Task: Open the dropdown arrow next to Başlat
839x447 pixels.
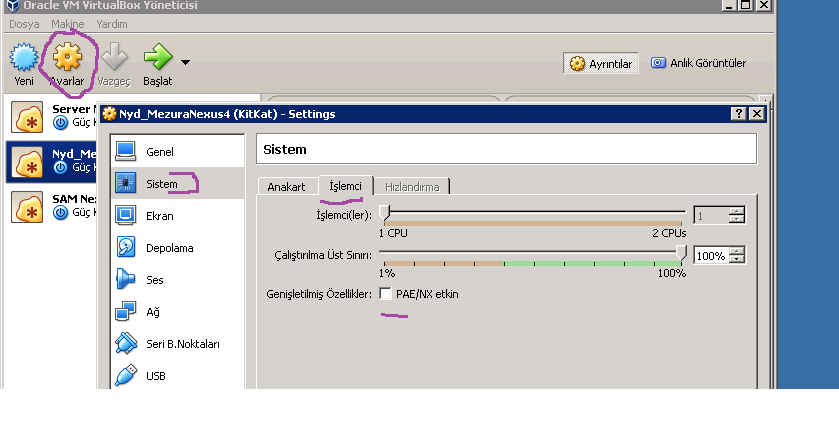Action: click(x=185, y=63)
